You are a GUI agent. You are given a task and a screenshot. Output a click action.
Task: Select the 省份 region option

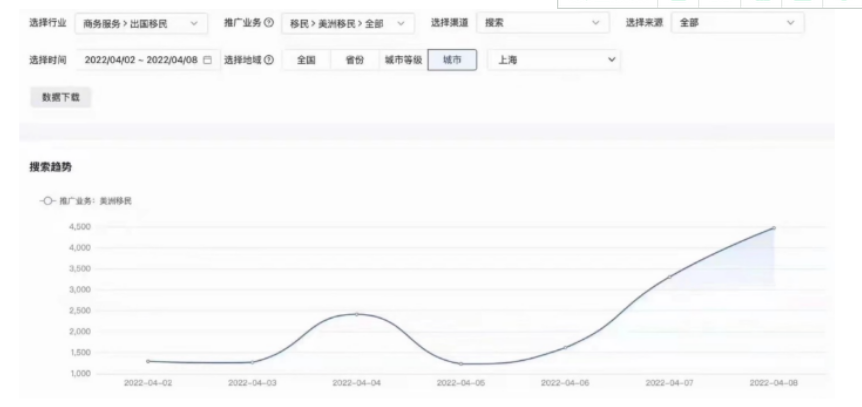coord(353,61)
